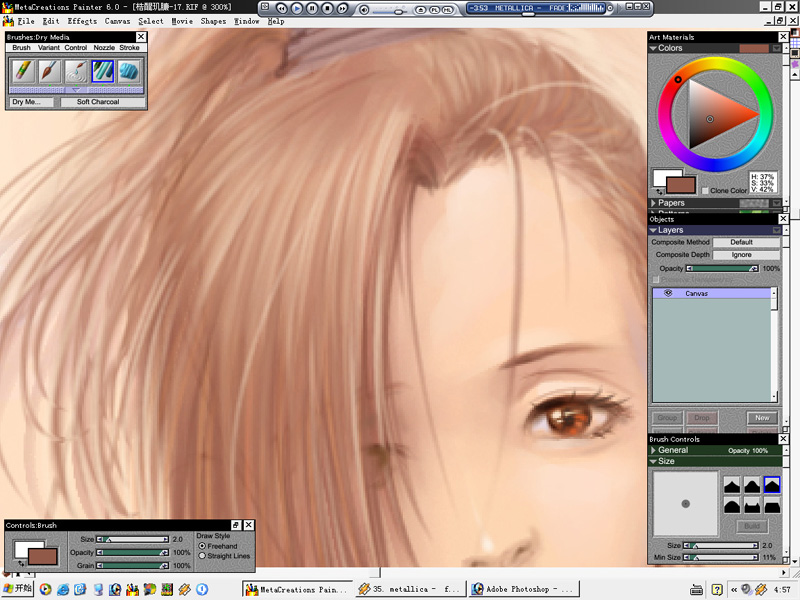Toggle Canvas layer visibility eye

pos(668,293)
